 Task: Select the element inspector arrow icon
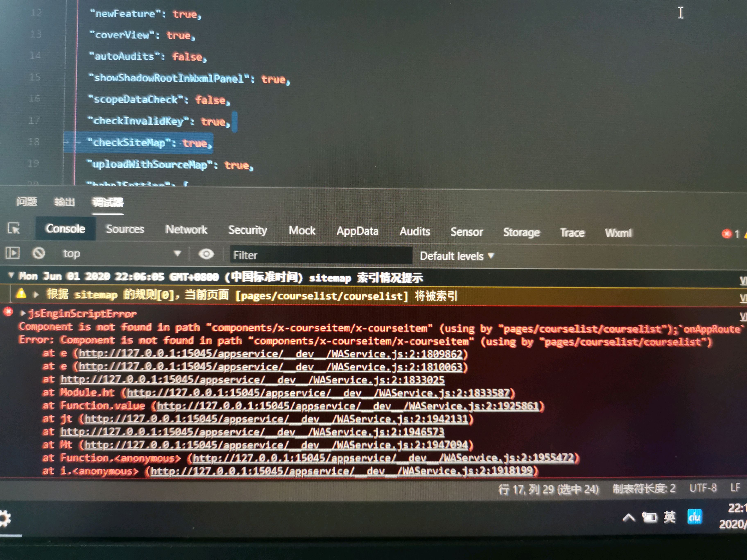click(14, 228)
